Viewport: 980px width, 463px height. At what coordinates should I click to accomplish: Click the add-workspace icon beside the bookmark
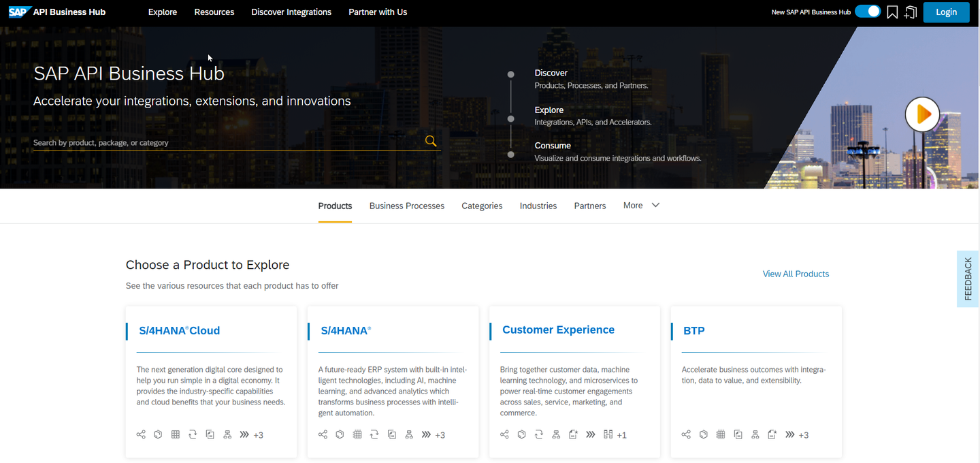point(911,12)
